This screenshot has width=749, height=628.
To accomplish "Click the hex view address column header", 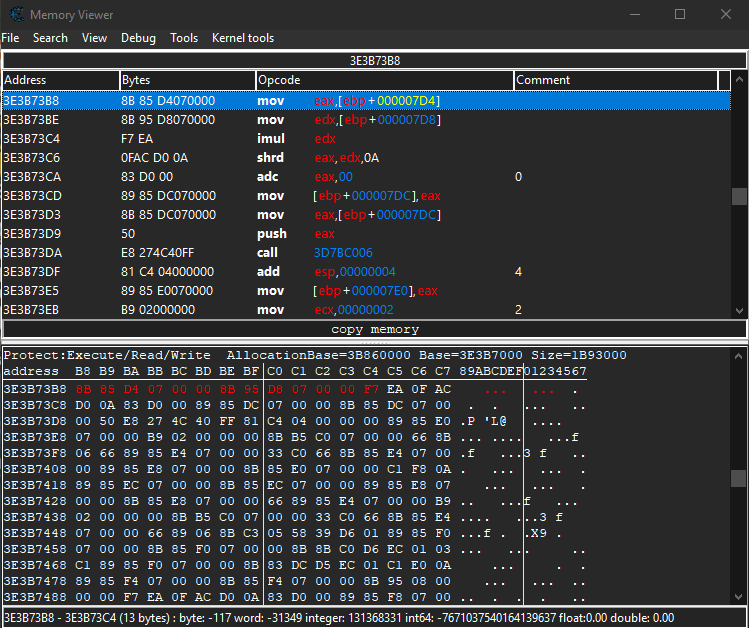I will coord(31,372).
